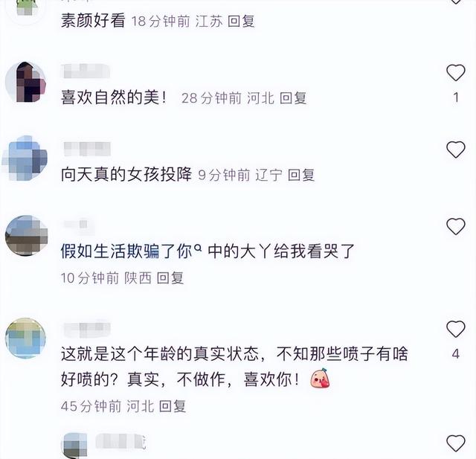The height and width of the screenshot is (459, 476).
Task: Tap heart icon on bottom partial comment
Action: pyautogui.click(x=455, y=443)
